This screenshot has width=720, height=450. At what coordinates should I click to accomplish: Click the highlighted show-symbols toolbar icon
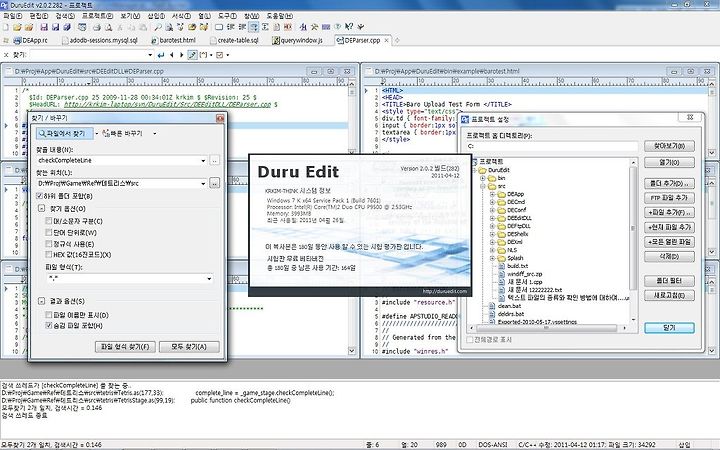click(253, 27)
